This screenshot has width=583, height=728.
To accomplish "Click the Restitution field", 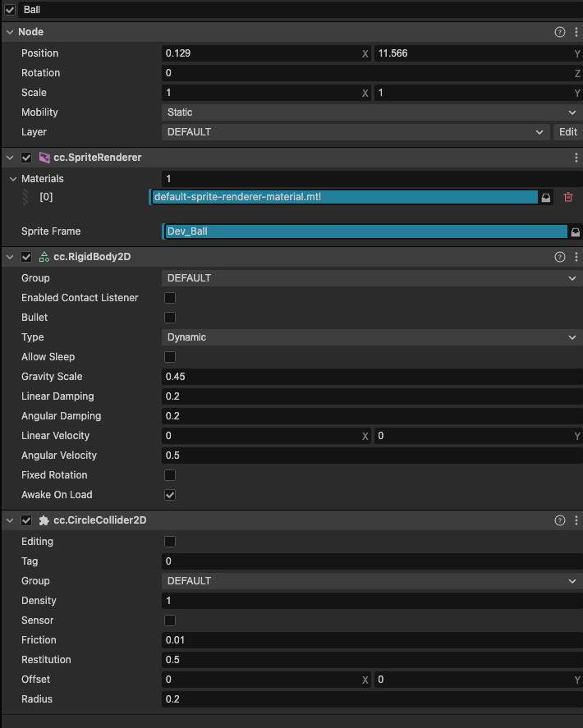I will pyautogui.click(x=372, y=660).
